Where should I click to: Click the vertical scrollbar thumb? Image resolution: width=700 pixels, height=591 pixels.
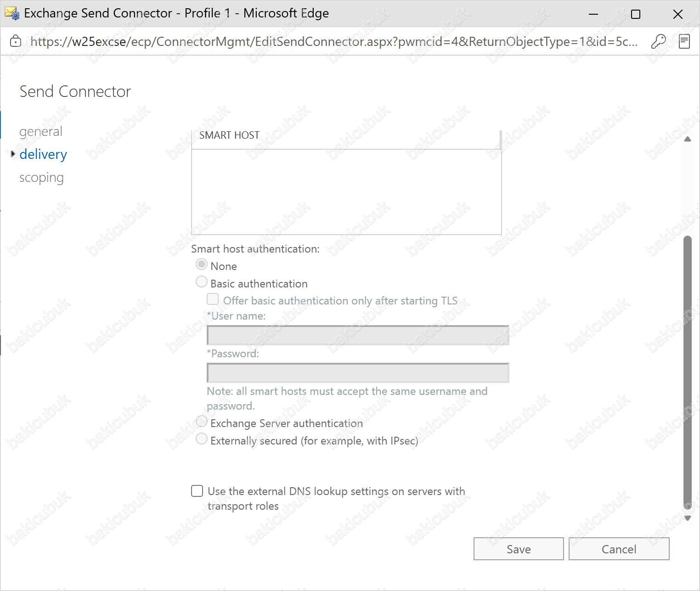(x=688, y=372)
